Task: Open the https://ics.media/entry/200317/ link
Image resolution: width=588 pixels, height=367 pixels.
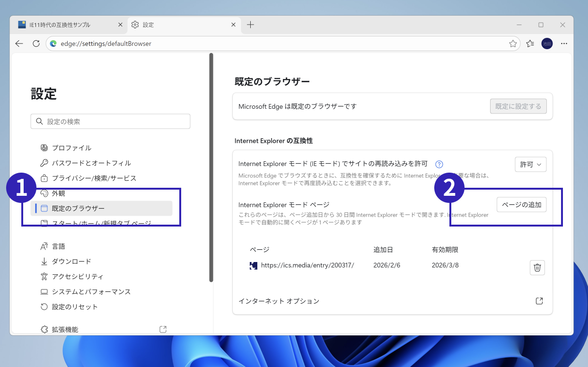Action: pyautogui.click(x=307, y=265)
